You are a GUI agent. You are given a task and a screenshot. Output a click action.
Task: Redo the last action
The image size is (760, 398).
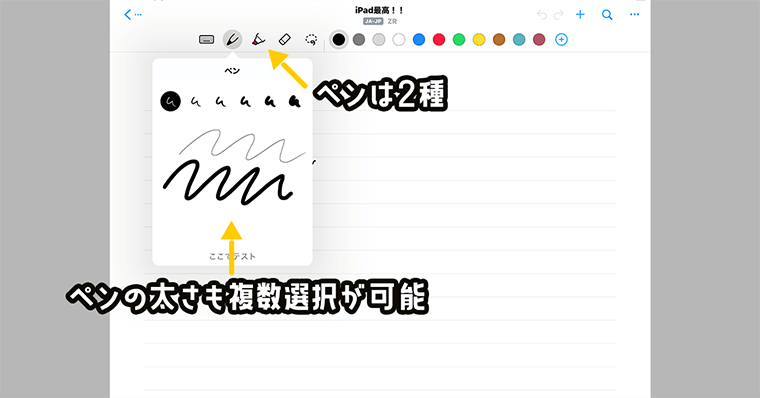point(559,15)
